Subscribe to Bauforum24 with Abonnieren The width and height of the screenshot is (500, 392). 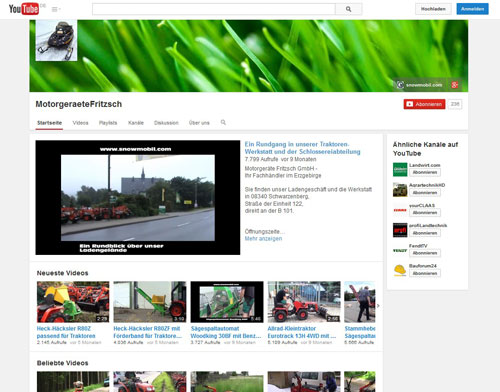click(x=425, y=273)
